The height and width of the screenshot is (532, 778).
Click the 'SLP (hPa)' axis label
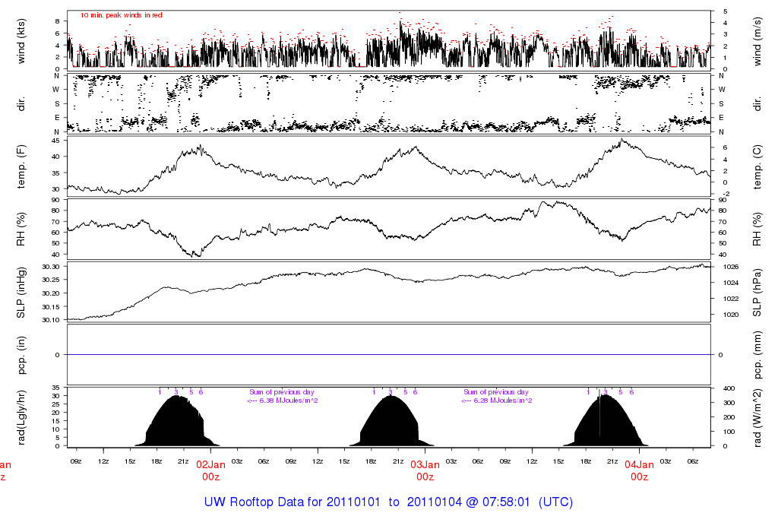click(753, 291)
